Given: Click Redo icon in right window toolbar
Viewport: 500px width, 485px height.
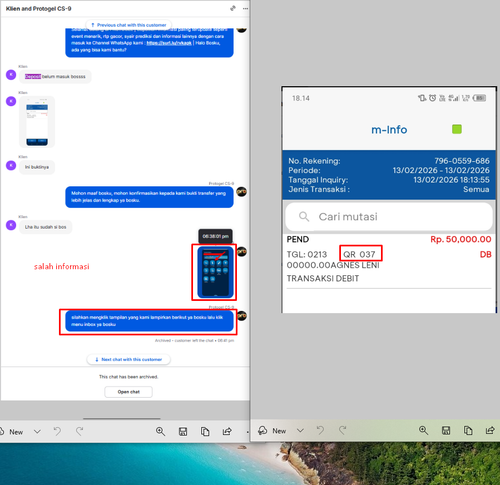Looking at the screenshot, I should pos(342,430).
